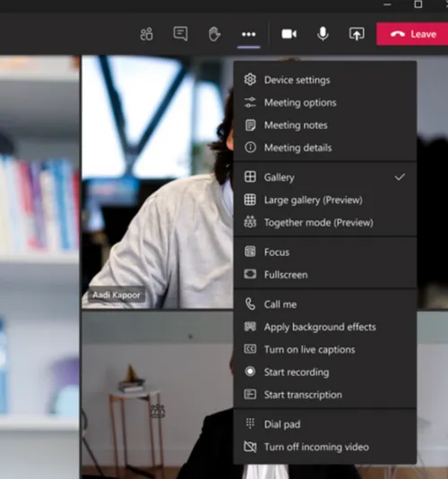Click the crossed camera incoming video icon
Image resolution: width=448 pixels, height=479 pixels.
click(250, 447)
